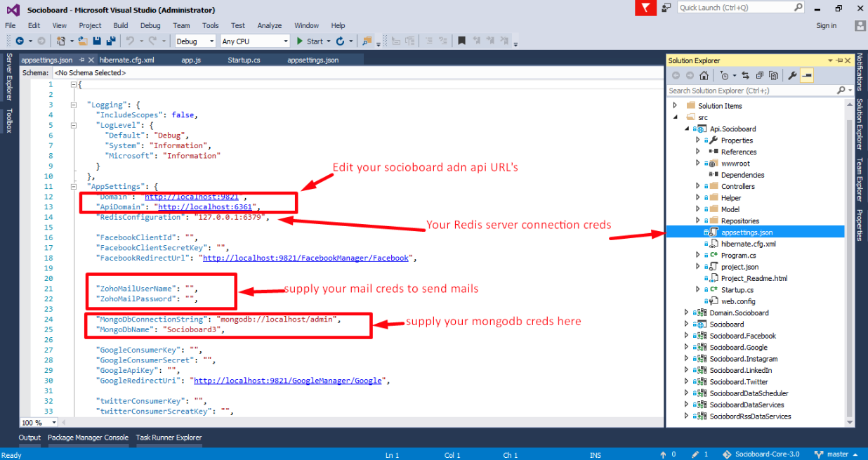868x460 pixels.
Task: Switch to the Startup.cs tab
Action: pos(244,60)
